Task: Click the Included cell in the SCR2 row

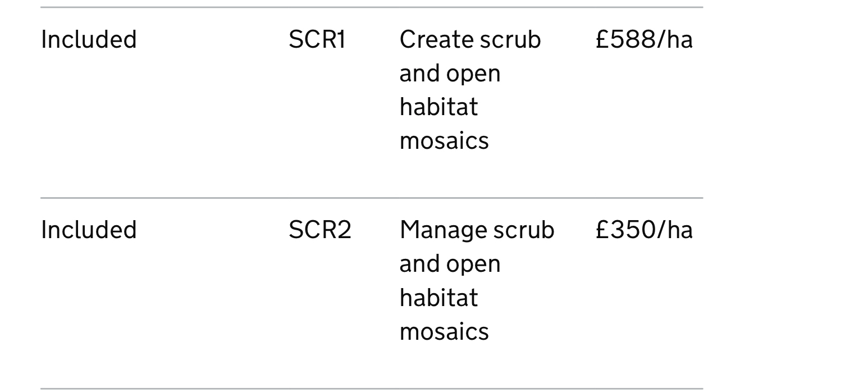Action: [x=89, y=230]
